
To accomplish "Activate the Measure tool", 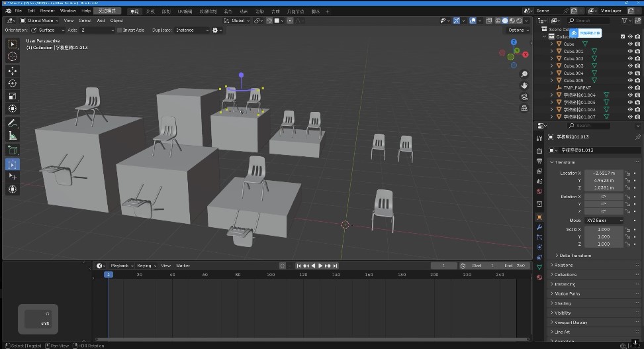I will tap(13, 136).
